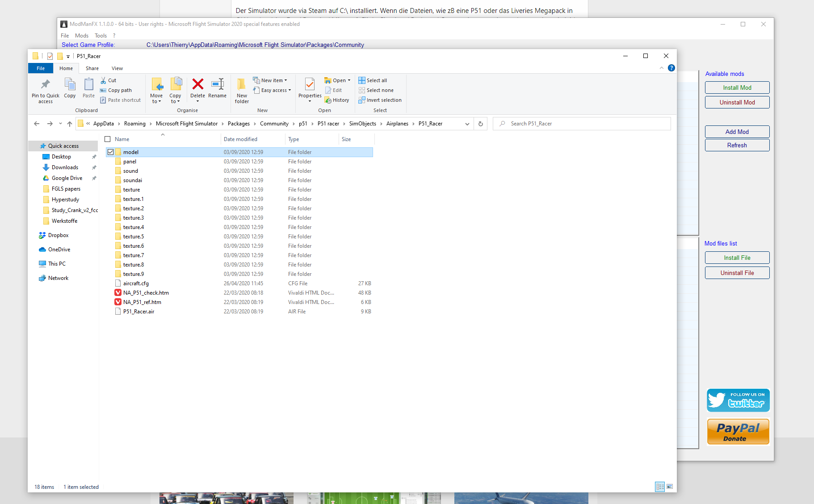Go up one folder level
The width and height of the screenshot is (814, 504).
[70, 124]
